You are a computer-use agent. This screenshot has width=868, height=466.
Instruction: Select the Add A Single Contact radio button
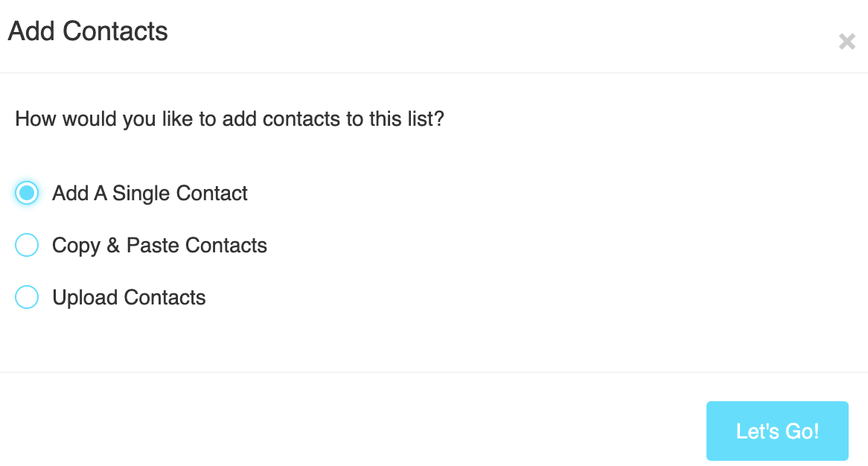[27, 194]
